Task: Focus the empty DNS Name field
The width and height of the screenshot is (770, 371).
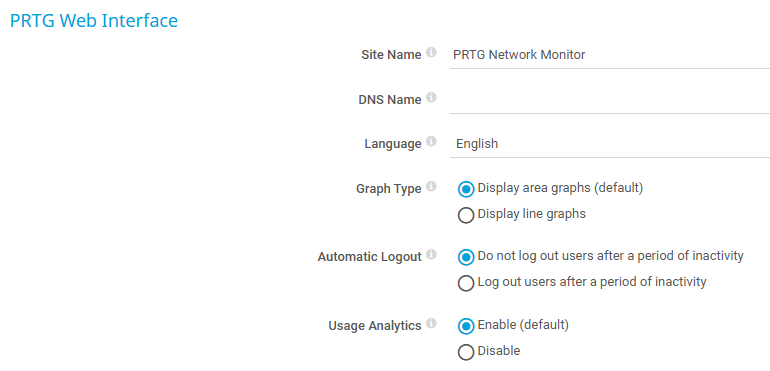Action: pos(609,100)
